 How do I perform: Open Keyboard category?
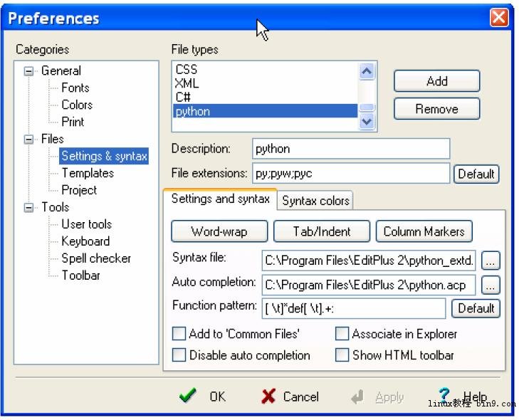click(x=85, y=241)
